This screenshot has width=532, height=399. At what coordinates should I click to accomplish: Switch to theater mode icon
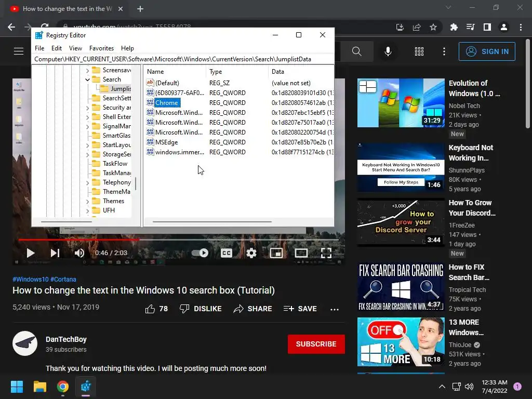tap(301, 253)
